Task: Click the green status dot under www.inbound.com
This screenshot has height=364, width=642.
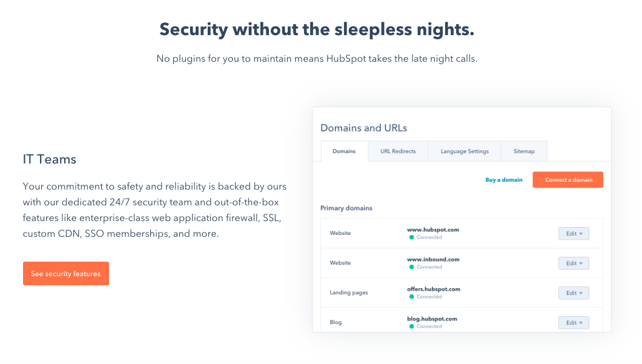Action: coord(411,267)
